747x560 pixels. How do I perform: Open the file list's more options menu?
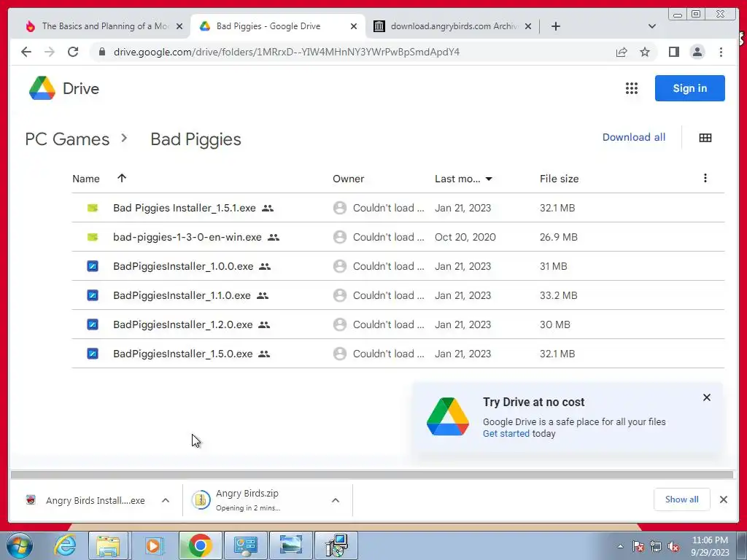[x=705, y=178]
